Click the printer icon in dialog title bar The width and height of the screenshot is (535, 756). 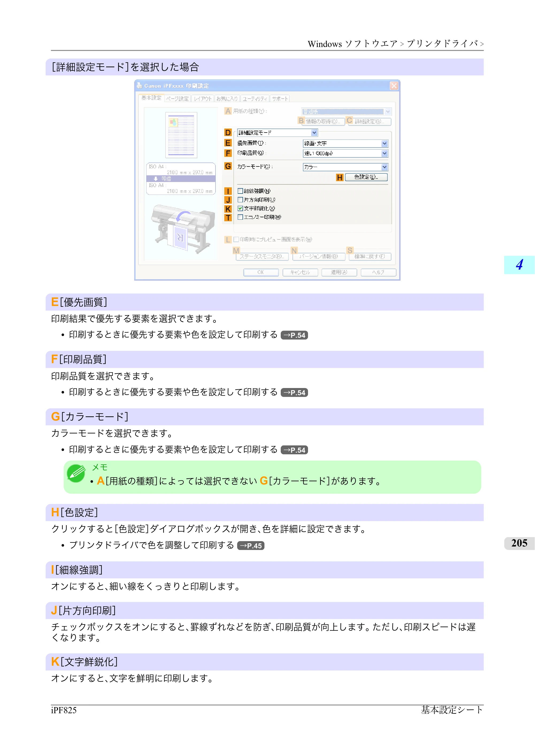tap(139, 86)
